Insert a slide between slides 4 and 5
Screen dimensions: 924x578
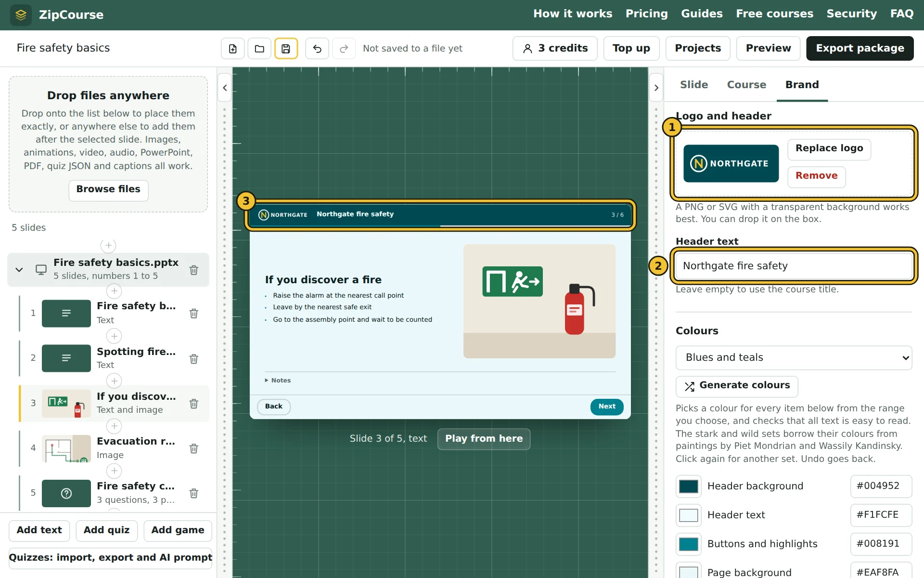pyautogui.click(x=114, y=471)
